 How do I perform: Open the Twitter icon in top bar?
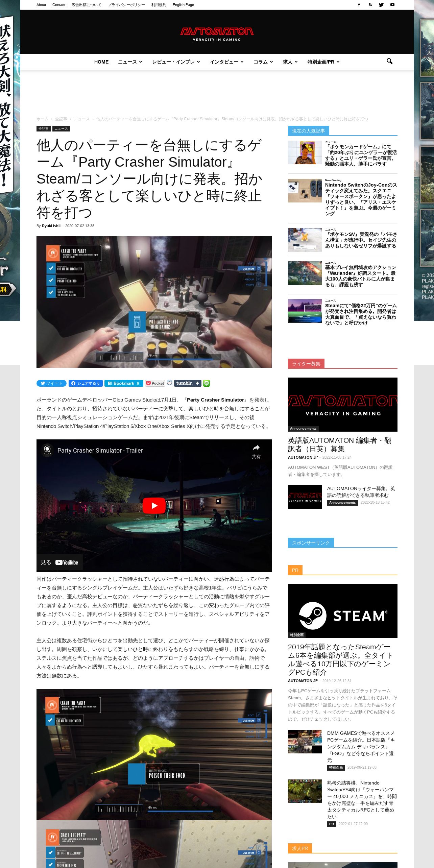[x=381, y=5]
